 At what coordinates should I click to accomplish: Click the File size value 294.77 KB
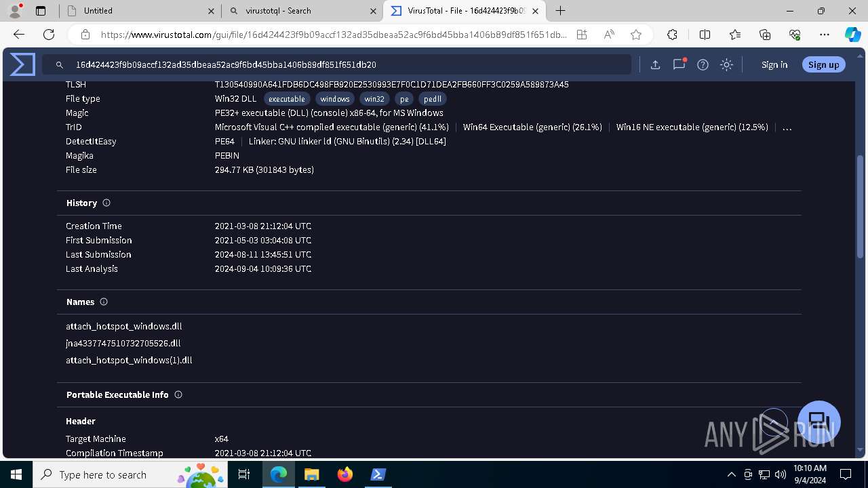pos(264,169)
